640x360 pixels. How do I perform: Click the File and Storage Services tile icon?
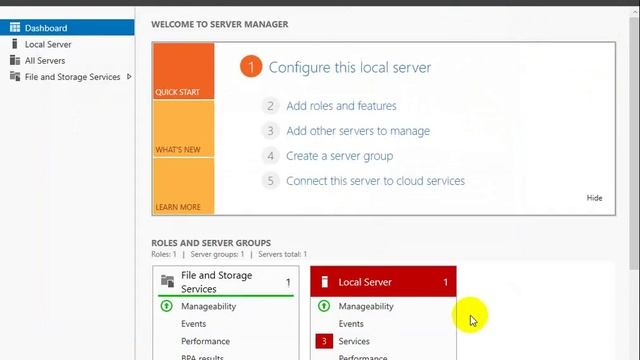pyautogui.click(x=167, y=281)
